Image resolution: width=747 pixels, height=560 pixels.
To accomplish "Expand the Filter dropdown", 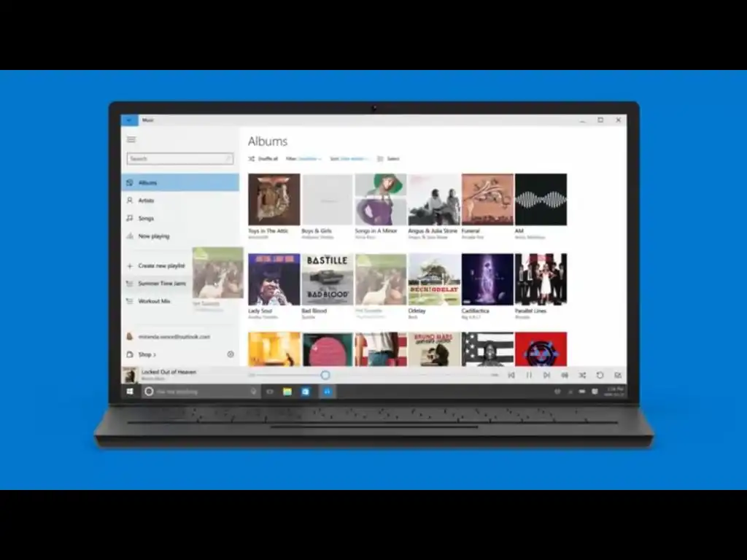I will 303,158.
